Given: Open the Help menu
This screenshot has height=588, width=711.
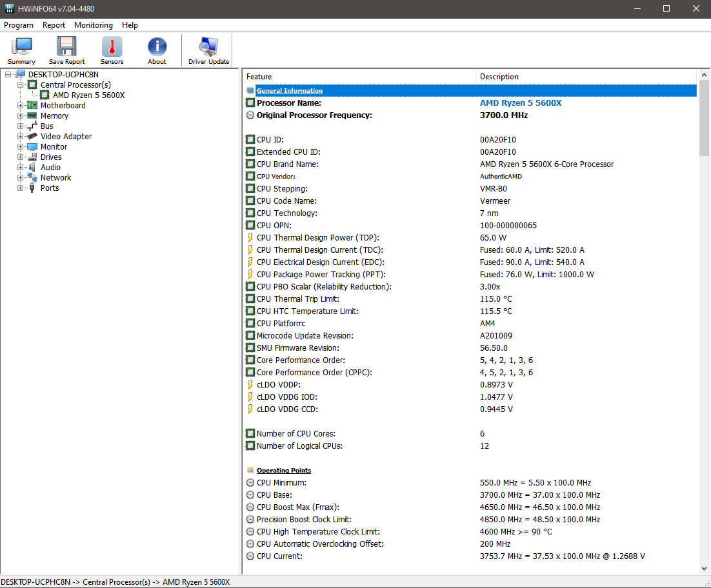Looking at the screenshot, I should (x=130, y=25).
